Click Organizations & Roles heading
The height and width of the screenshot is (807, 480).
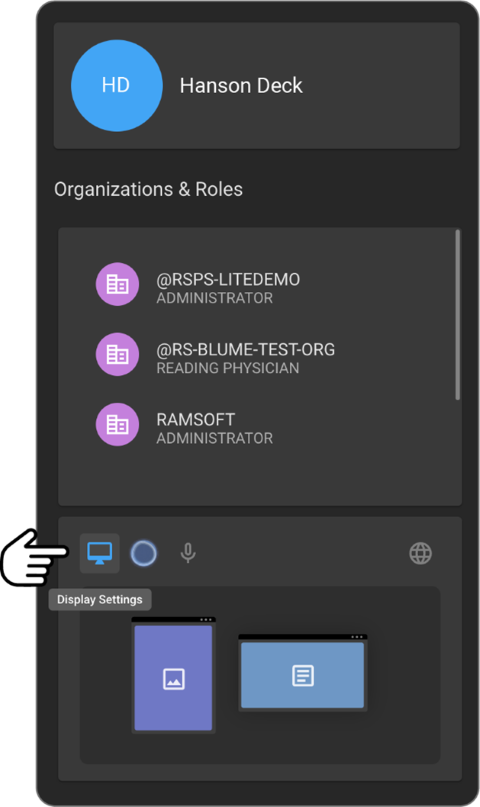click(148, 189)
